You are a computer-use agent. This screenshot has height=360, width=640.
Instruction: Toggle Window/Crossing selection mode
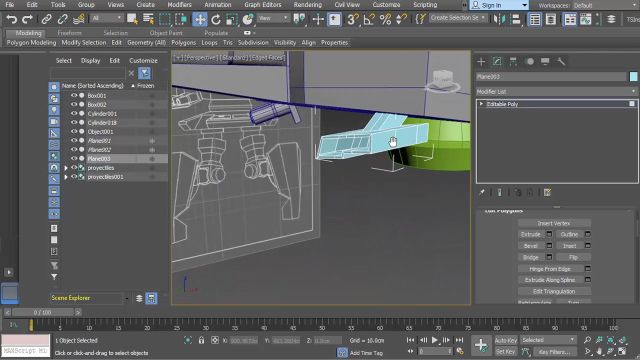[x=181, y=19]
